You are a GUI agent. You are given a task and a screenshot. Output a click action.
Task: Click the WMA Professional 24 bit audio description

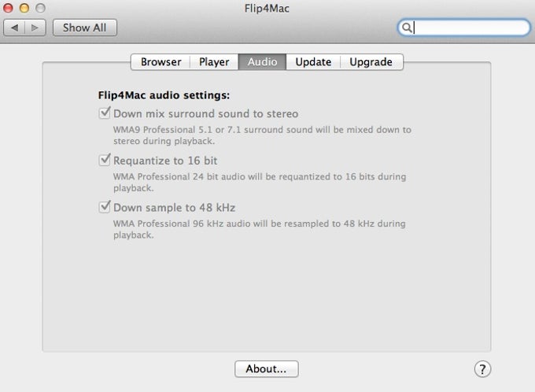pos(260,182)
